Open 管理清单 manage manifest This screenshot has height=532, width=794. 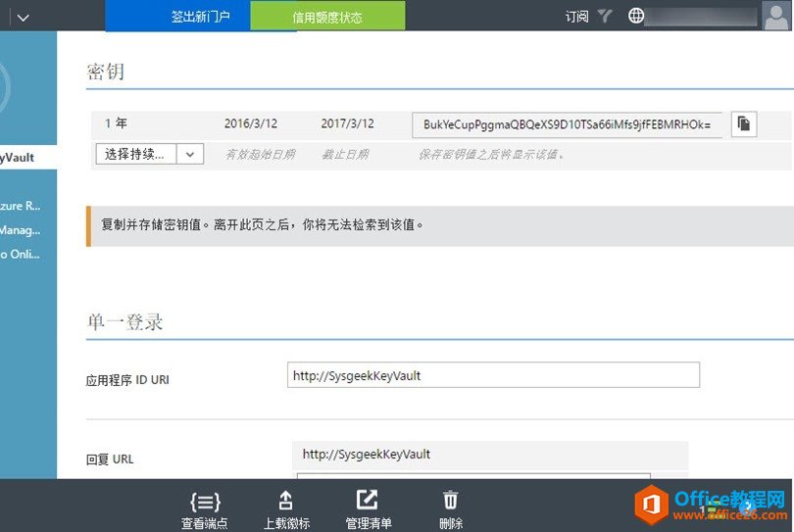pos(369,501)
